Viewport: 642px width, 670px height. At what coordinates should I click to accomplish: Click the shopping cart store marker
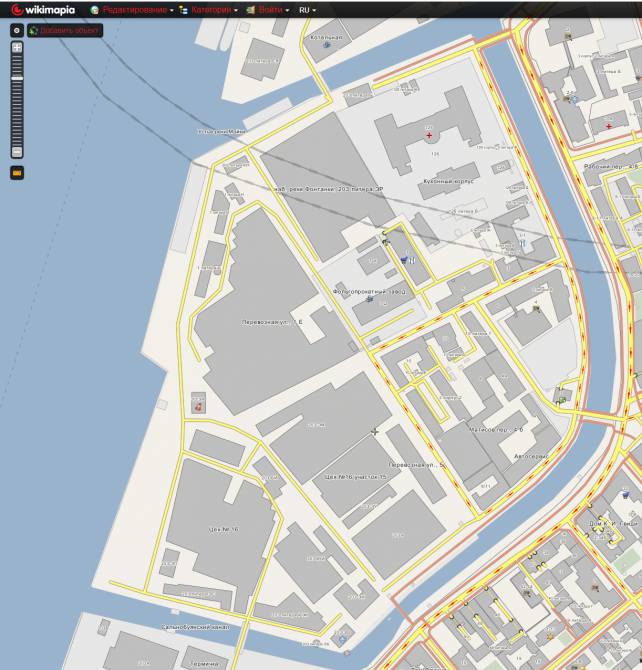pos(403,259)
